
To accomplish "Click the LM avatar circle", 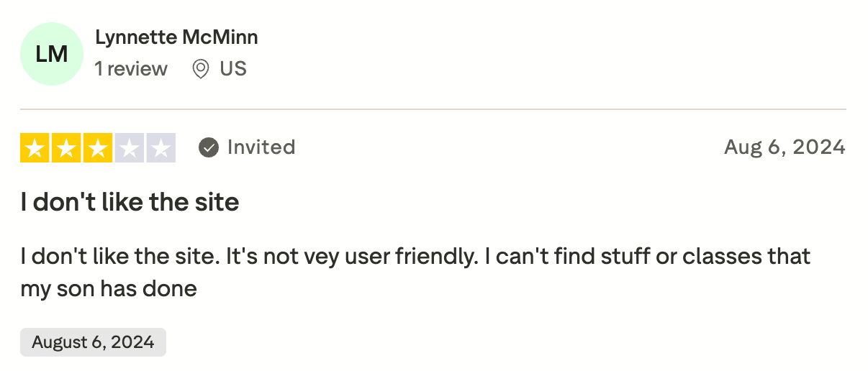I will pyautogui.click(x=52, y=54).
